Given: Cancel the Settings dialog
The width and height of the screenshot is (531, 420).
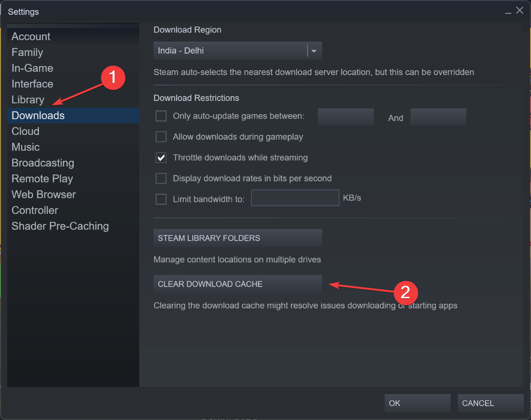Looking at the screenshot, I should (x=490, y=403).
